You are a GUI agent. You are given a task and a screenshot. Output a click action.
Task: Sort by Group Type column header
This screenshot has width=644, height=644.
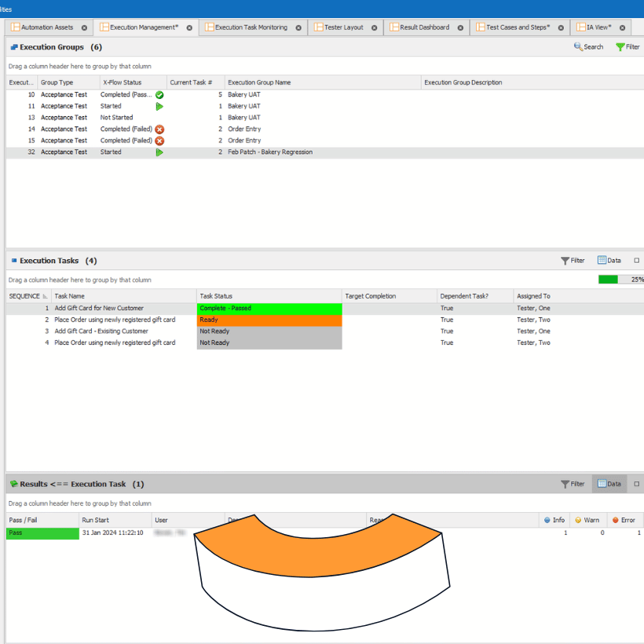68,82
